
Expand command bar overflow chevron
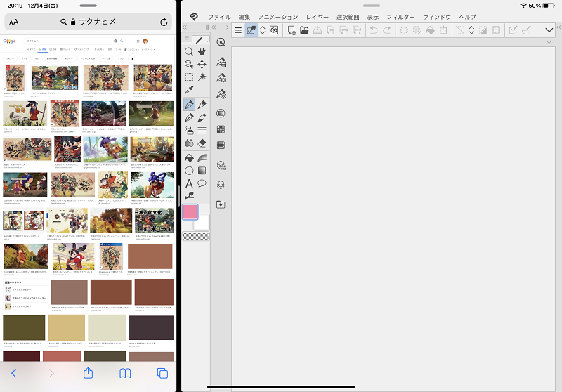click(x=549, y=30)
